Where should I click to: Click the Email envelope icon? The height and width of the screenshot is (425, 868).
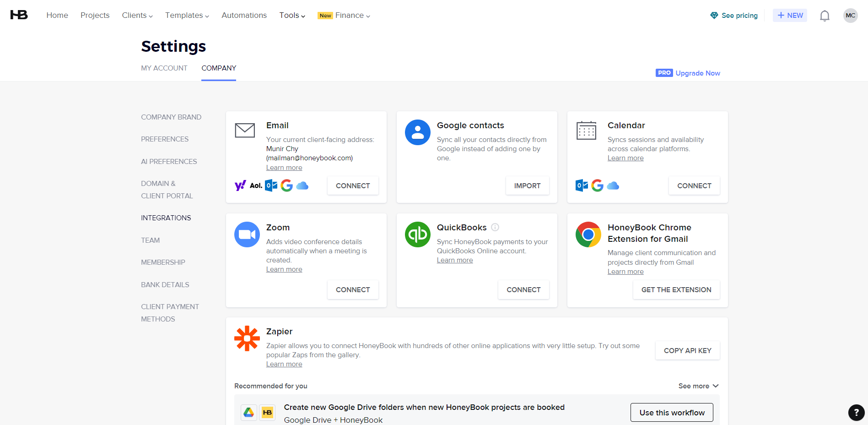coord(245,131)
